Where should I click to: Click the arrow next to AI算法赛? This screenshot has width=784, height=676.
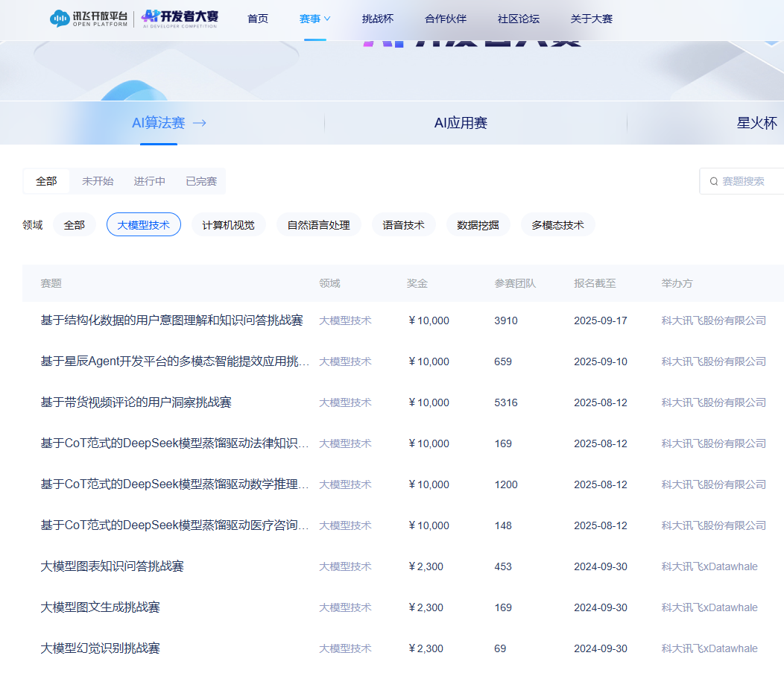coord(200,123)
